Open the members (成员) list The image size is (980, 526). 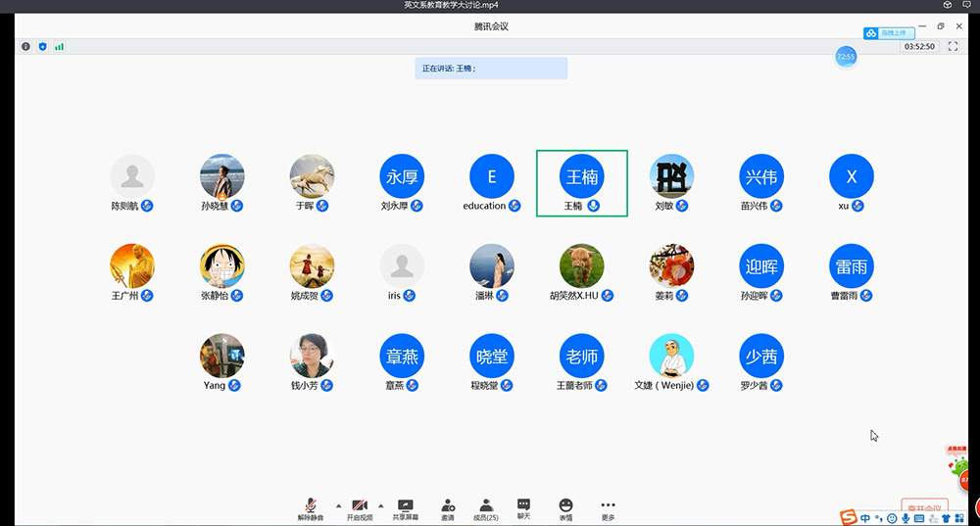[x=485, y=507]
